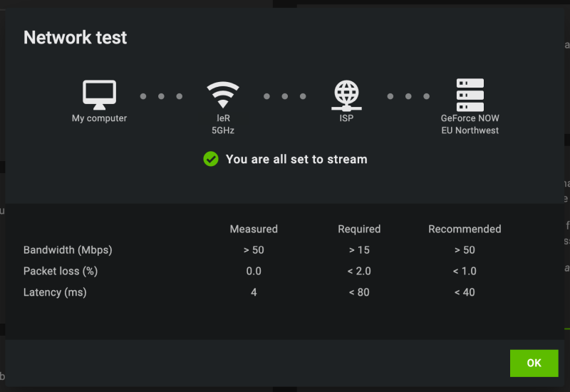
Task: Click the Wi-Fi router icon
Action: point(223,94)
